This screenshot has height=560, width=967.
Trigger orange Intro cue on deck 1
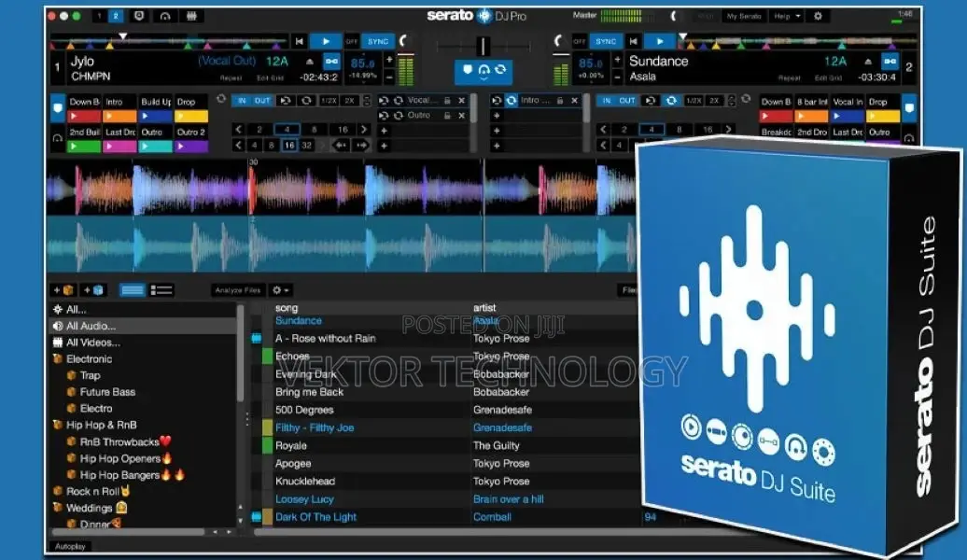tap(119, 116)
